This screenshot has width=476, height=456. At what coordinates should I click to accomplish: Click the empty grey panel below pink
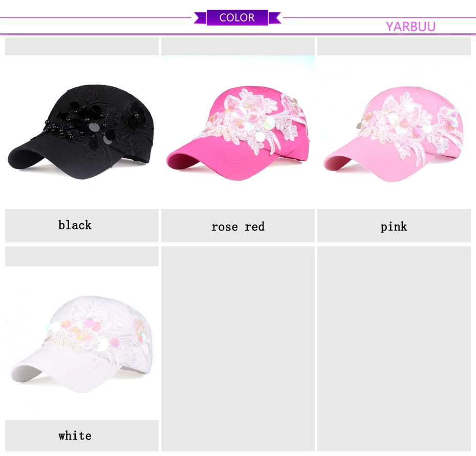tap(394, 349)
